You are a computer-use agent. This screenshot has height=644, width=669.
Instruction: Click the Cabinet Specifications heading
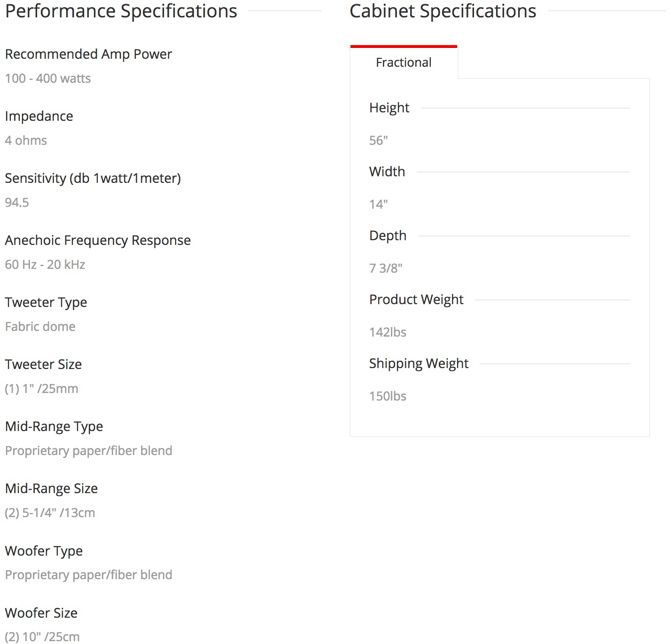(x=443, y=11)
